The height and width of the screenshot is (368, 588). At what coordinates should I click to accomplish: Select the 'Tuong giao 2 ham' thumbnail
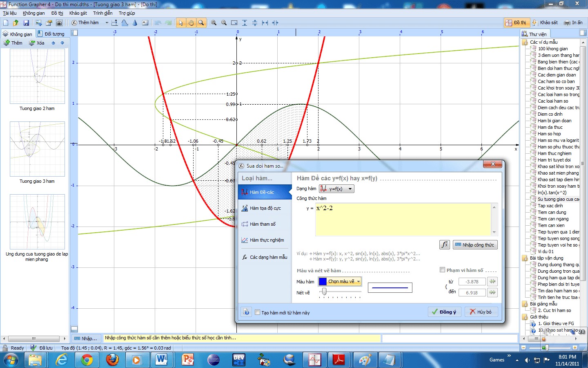37,76
